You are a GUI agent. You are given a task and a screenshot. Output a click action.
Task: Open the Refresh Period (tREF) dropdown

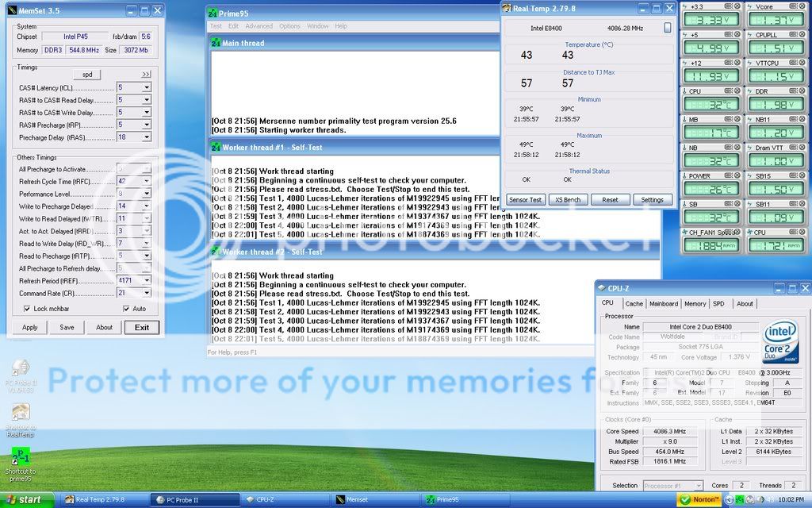click(x=147, y=280)
